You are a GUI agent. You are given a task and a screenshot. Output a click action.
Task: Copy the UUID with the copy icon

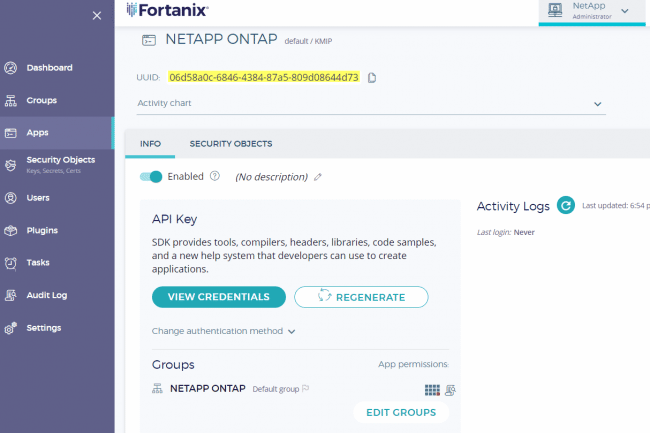372,77
